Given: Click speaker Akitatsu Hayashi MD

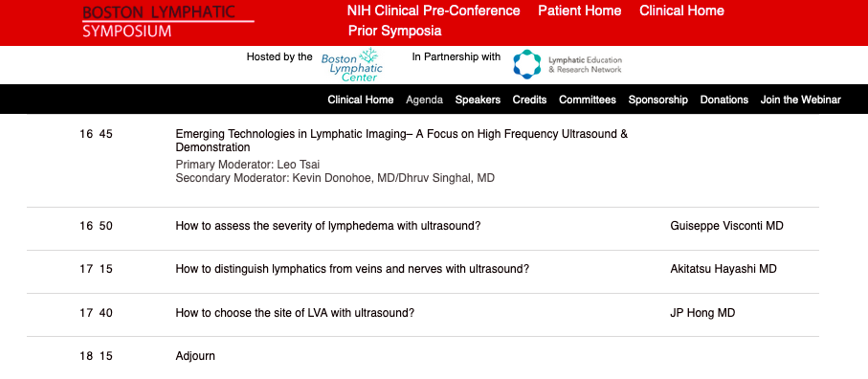Looking at the screenshot, I should pos(723,269).
